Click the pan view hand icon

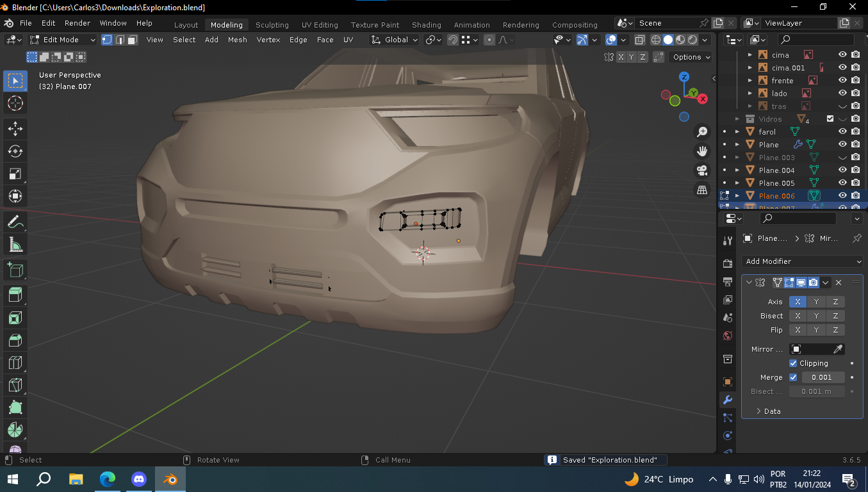tap(702, 151)
